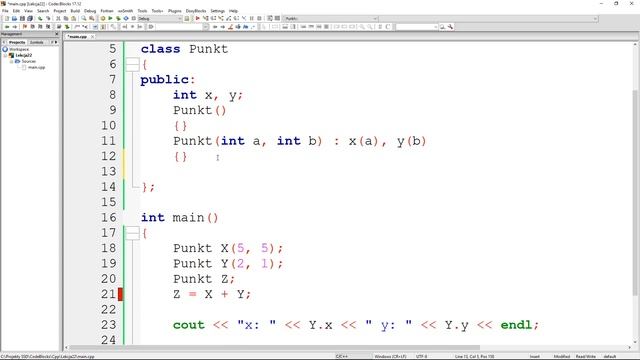Open Replace with its toolbar icon
The width and height of the screenshot is (640, 360).
click(x=92, y=18)
